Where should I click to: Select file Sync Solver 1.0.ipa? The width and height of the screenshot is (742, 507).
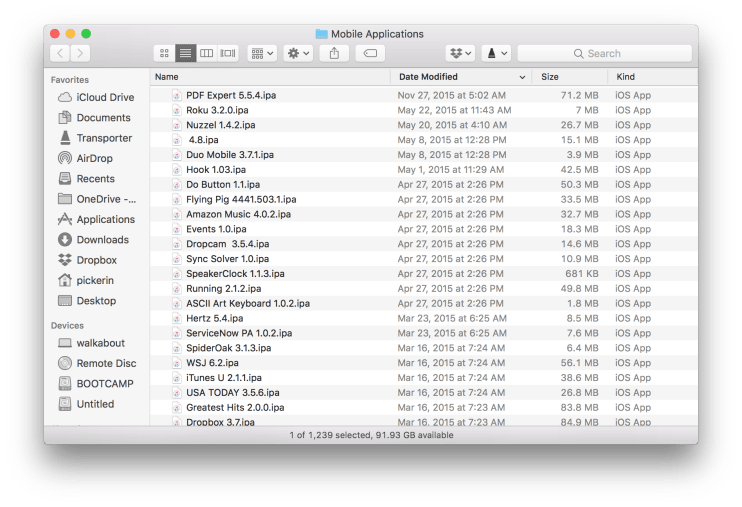click(424, 258)
